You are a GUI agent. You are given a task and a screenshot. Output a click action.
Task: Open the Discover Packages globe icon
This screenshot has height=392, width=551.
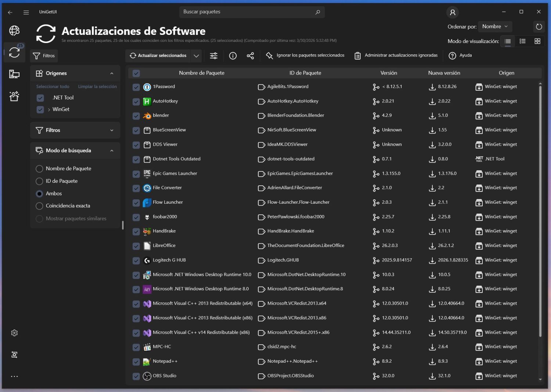click(x=14, y=31)
